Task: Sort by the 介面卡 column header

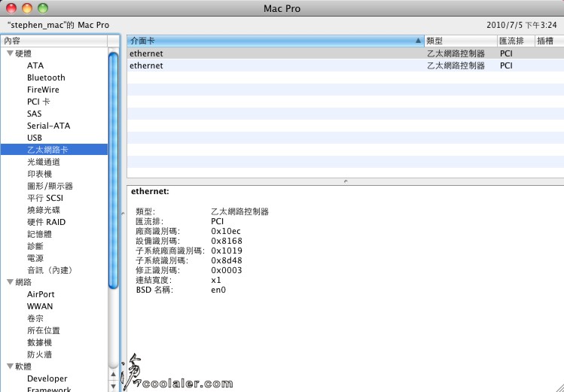Action: coord(276,41)
